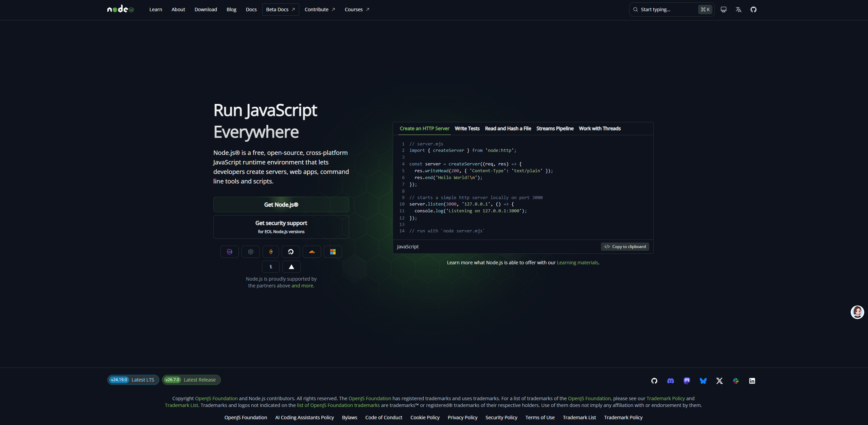Open the language translation selector
The width and height of the screenshot is (868, 425).
click(x=739, y=10)
